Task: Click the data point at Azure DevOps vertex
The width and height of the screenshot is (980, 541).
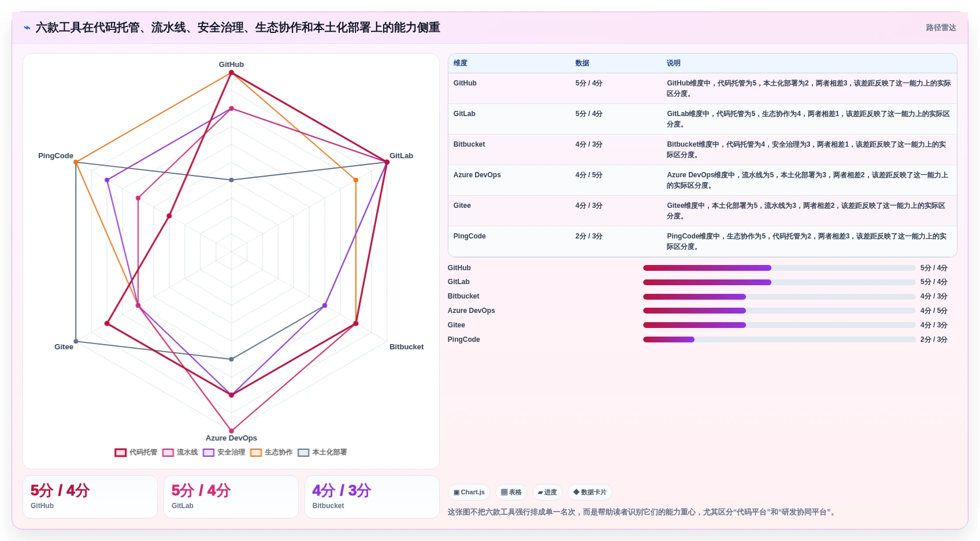Action: coord(231,431)
